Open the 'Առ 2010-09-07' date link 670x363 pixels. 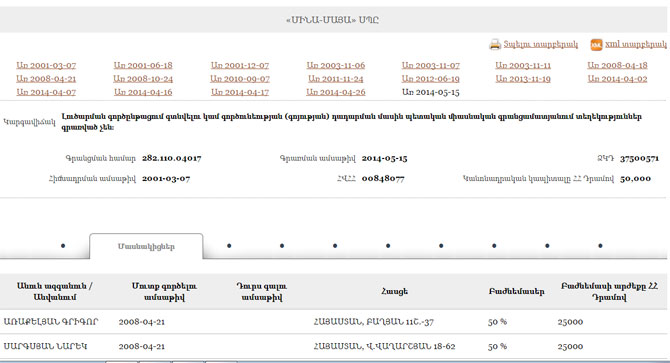240,79
